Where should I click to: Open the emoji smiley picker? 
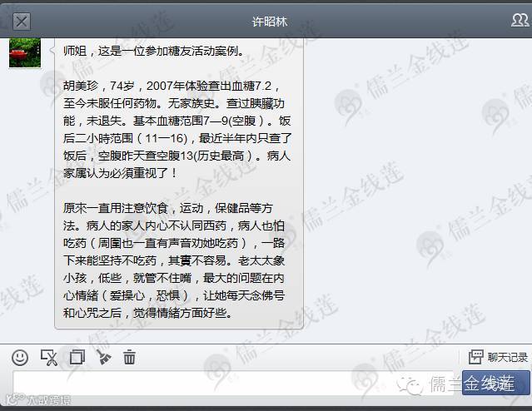pyautogui.click(x=20, y=358)
